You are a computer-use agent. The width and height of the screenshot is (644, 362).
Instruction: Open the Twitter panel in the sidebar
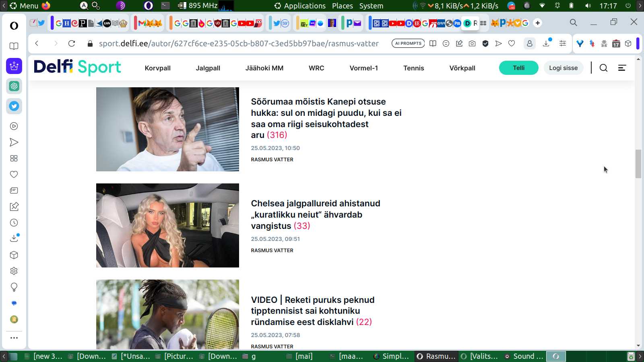pos(14,106)
